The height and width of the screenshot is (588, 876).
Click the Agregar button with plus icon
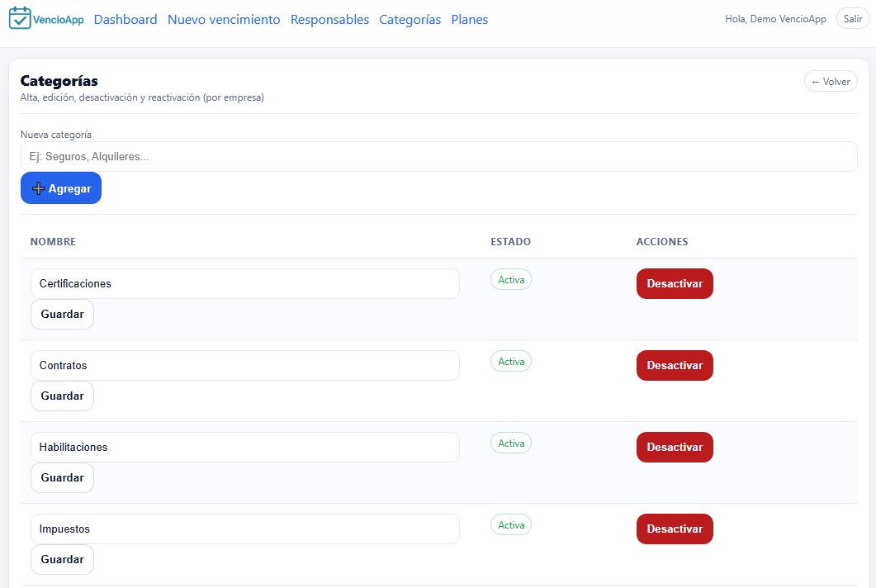pyautogui.click(x=61, y=188)
